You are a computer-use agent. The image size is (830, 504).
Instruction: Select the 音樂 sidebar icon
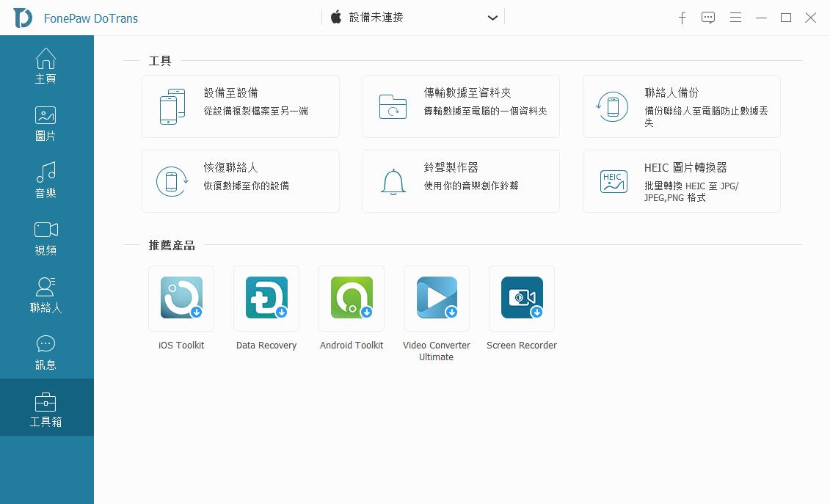point(45,180)
